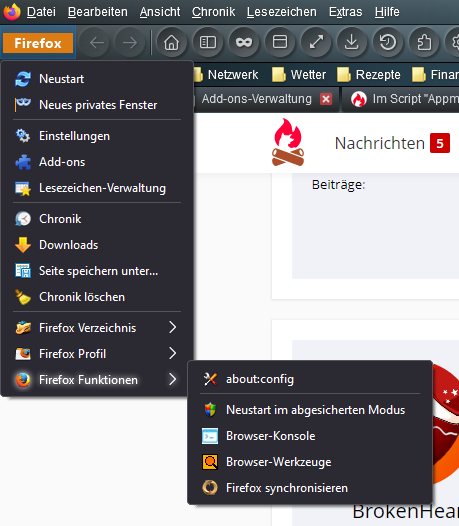
Task: Choose Neues privates Fenster
Action: [97, 105]
